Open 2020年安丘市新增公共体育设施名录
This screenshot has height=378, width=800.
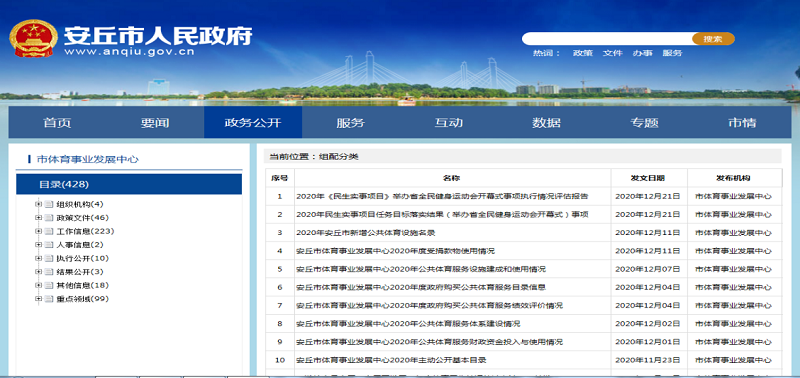pos(365,233)
